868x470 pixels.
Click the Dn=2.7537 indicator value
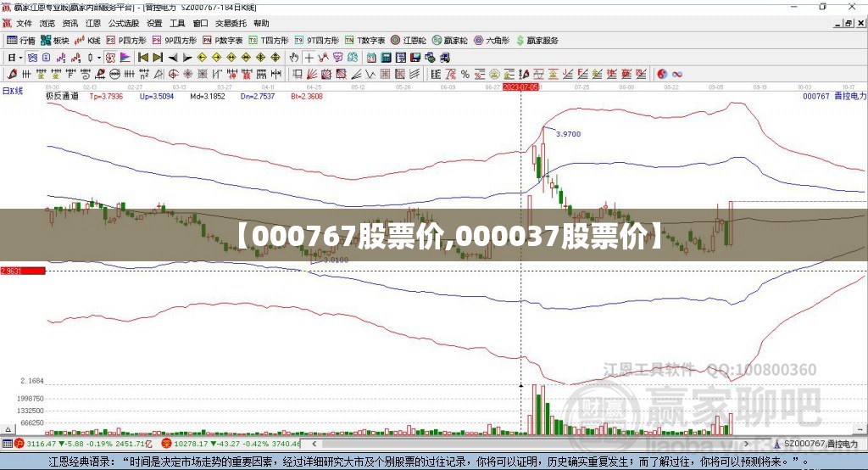pos(258,97)
